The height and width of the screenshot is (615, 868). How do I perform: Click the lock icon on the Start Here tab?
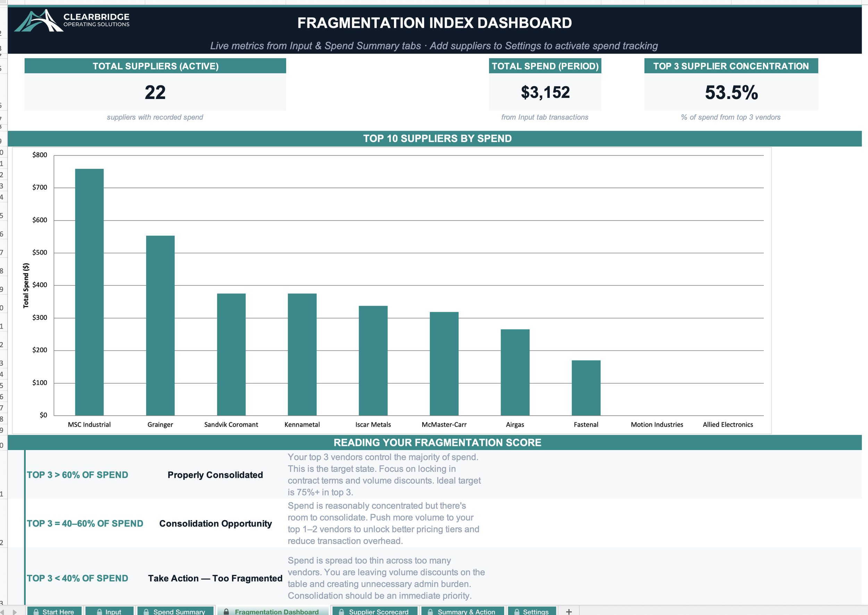pos(37,611)
